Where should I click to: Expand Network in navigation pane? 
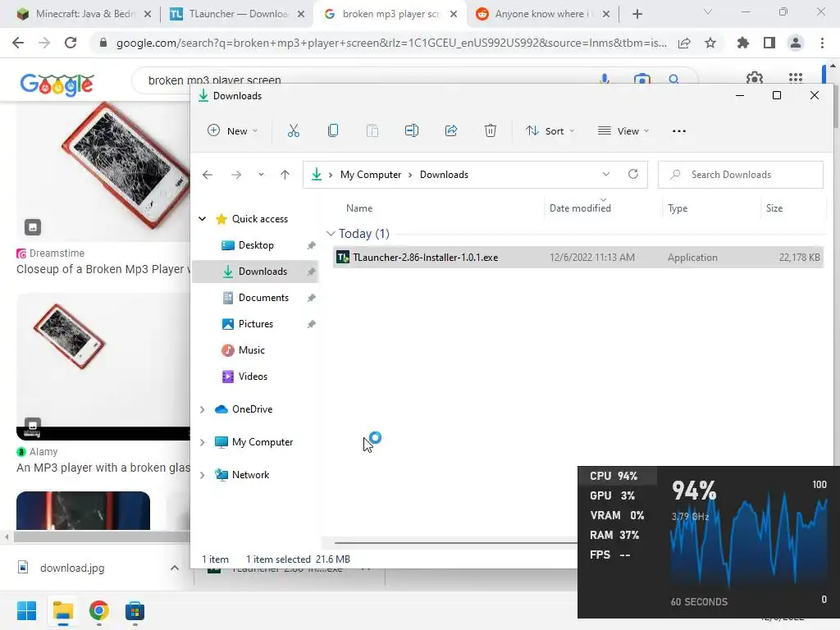[x=202, y=475]
